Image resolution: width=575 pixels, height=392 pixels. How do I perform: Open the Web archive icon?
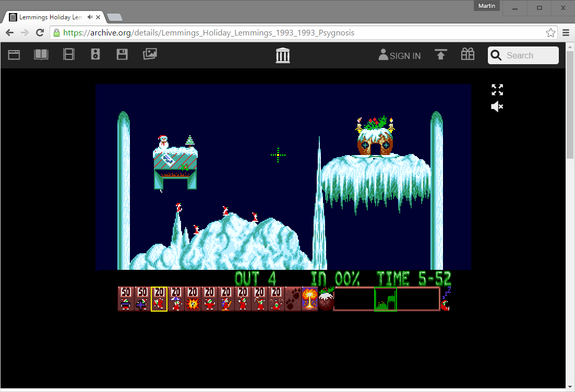14,55
